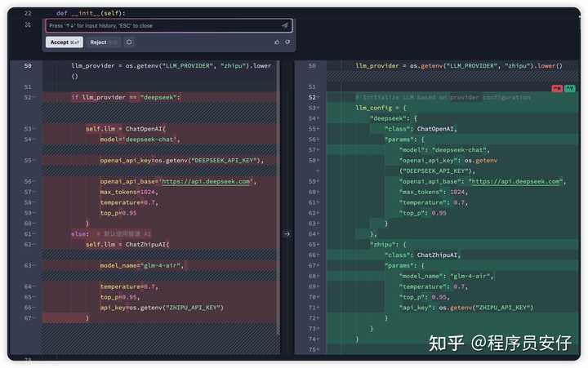This screenshot has width=588, height=368.
Task: Click the green accept-hunk badge
Action: 570,88
